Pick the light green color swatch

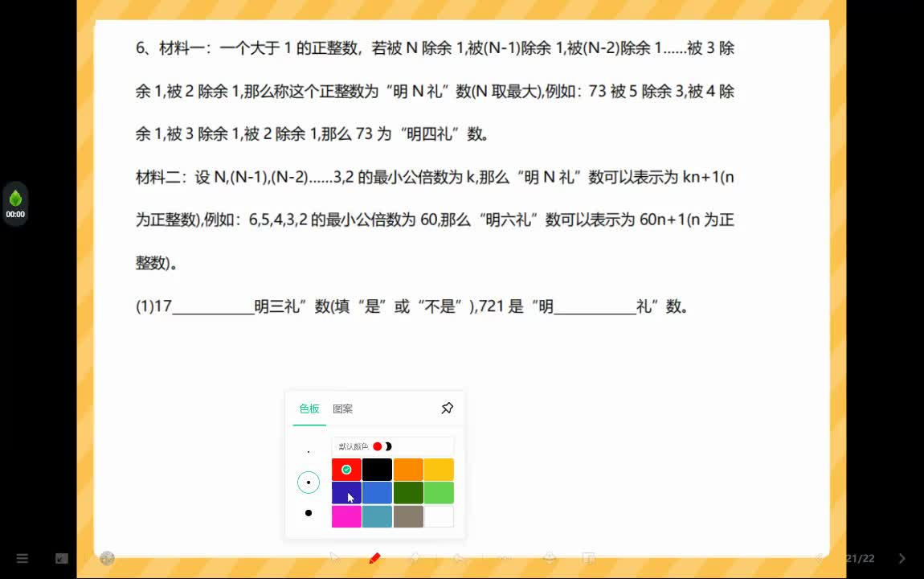pyautogui.click(x=439, y=493)
